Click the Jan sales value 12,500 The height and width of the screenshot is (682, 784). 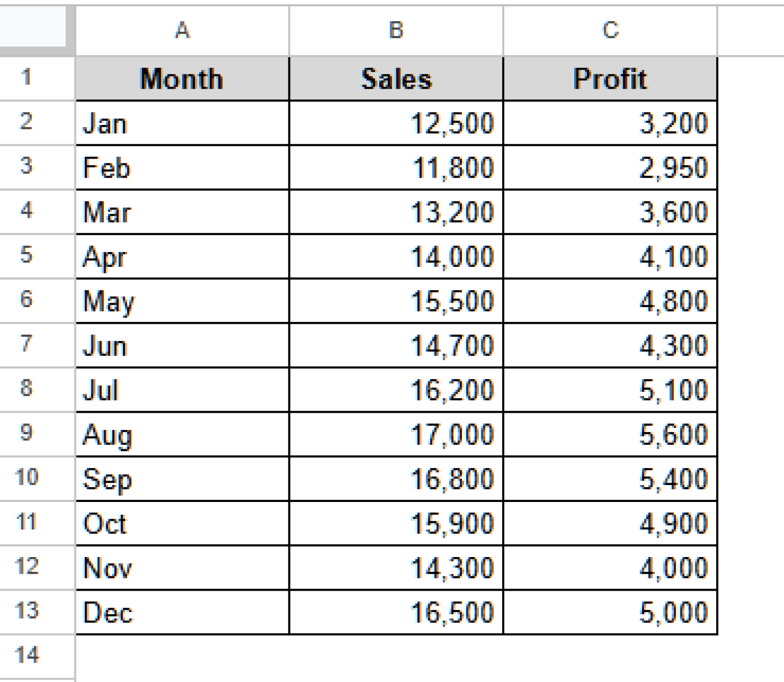tap(396, 122)
